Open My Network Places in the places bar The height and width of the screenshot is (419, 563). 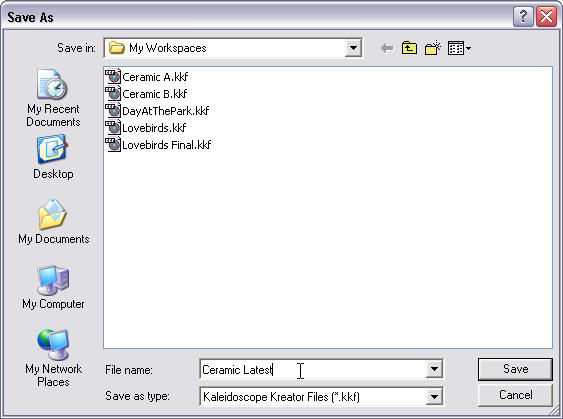coord(53,358)
